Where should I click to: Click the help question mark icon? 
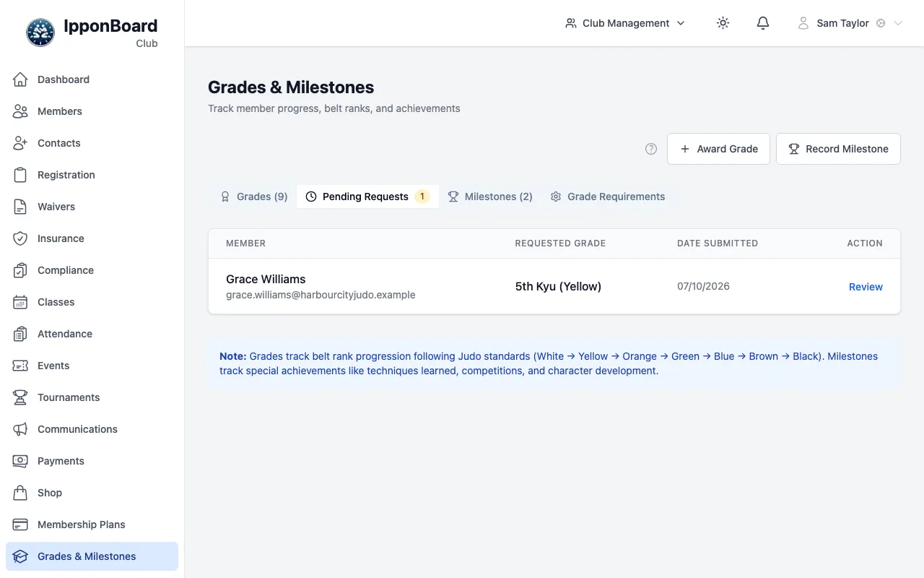pos(651,149)
